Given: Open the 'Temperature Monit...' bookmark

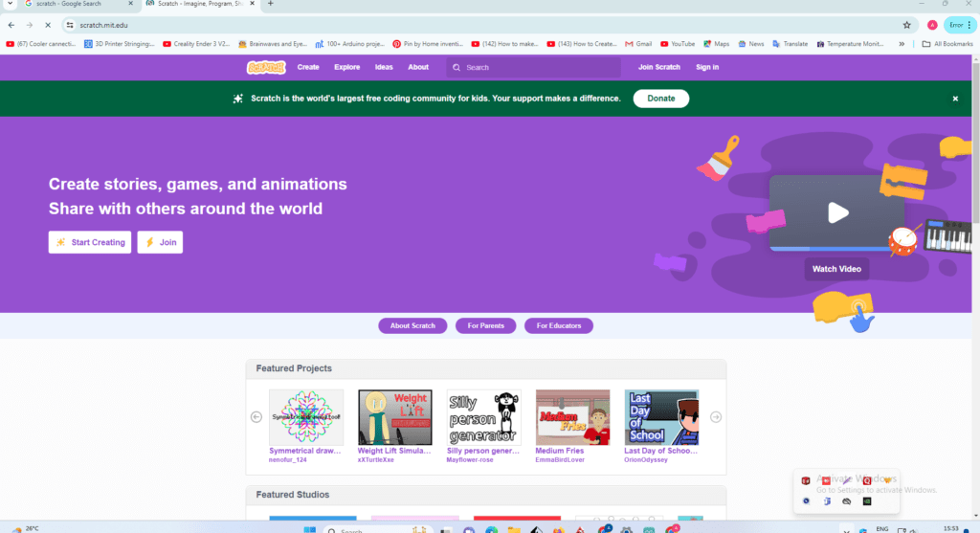Looking at the screenshot, I should [x=850, y=44].
